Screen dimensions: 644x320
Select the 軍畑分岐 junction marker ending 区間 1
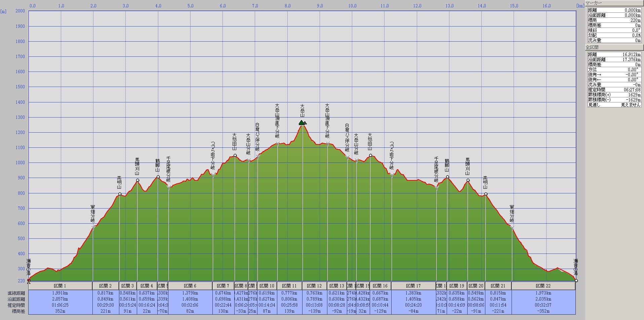93,227
